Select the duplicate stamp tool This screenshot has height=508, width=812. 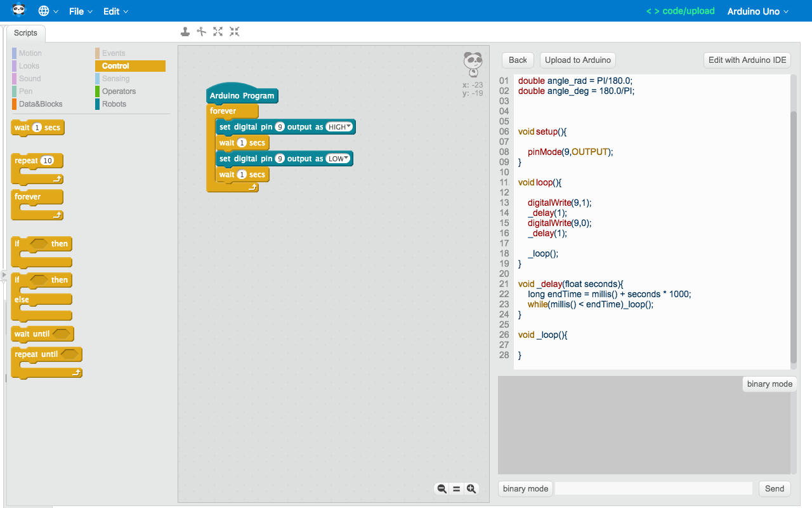point(185,31)
